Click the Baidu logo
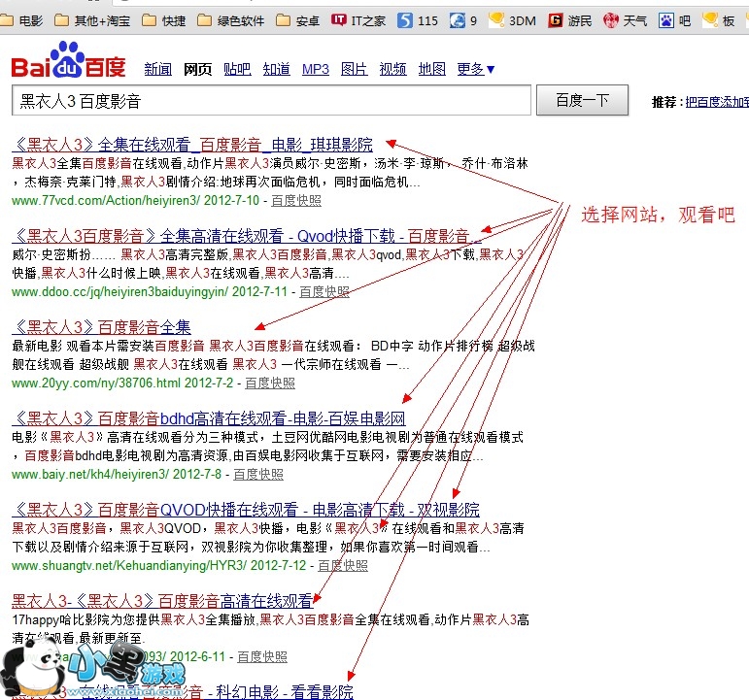Image resolution: width=749 pixels, height=700 pixels. [x=68, y=60]
